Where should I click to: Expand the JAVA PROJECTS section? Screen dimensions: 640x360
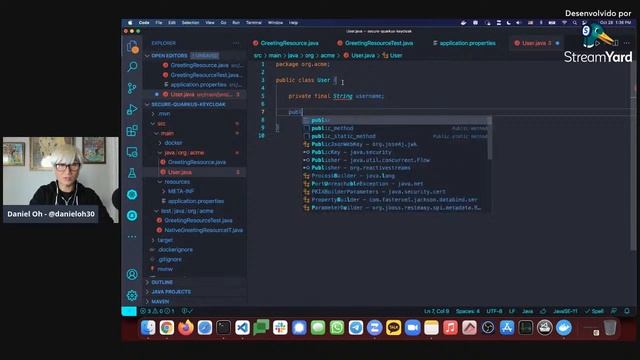click(x=171, y=292)
